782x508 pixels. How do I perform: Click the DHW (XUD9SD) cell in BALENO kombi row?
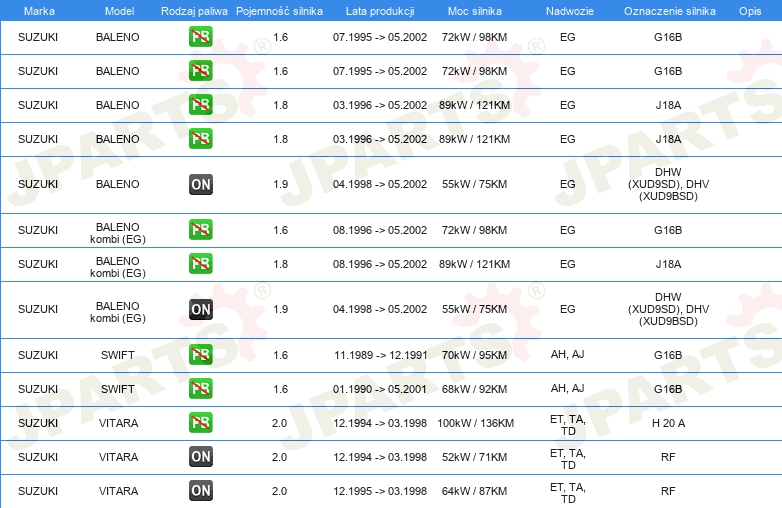pyautogui.click(x=668, y=309)
